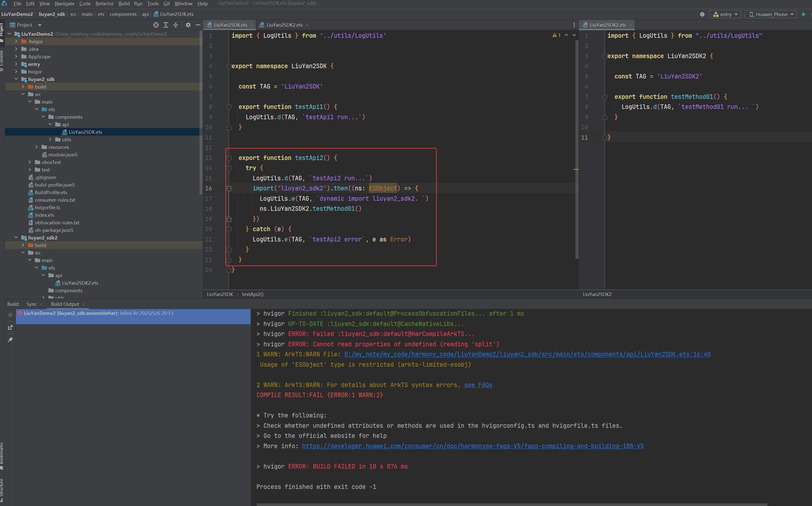Viewport: 812px width, 506px height.
Task: Click liuyan2_sdk breadcrumb in navigation bar
Action: coord(52,14)
